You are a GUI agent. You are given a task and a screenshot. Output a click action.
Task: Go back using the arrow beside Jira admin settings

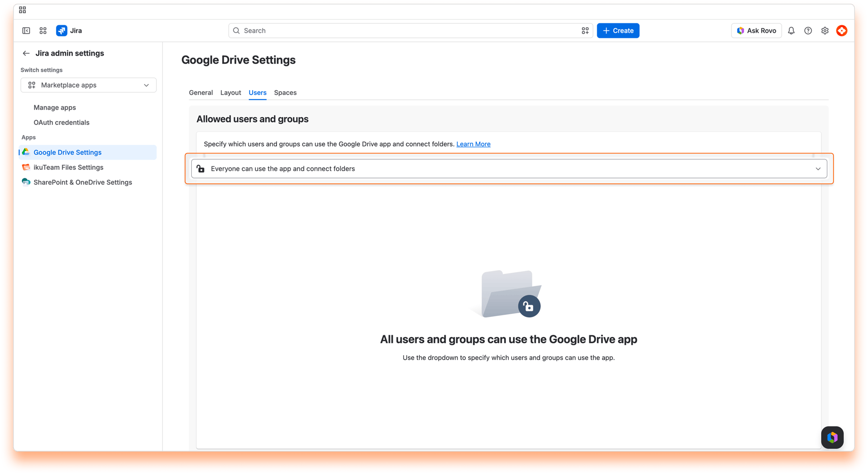tap(26, 53)
